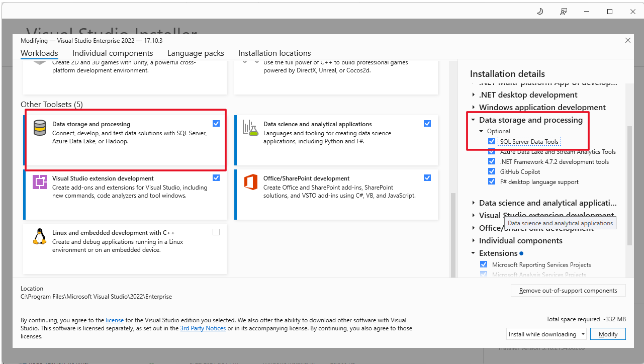The image size is (644, 364).
Task: Uncheck the Data science and analytical applications workload
Action: click(427, 123)
